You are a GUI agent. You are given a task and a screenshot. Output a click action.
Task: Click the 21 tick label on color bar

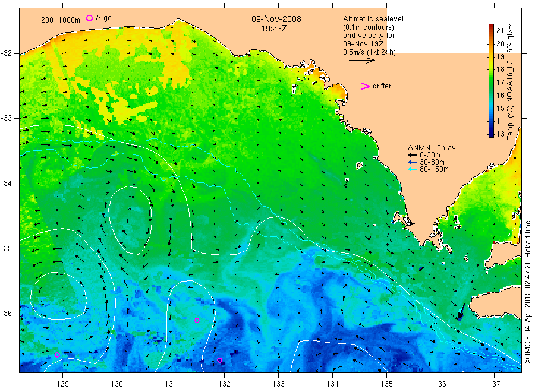pos(500,31)
